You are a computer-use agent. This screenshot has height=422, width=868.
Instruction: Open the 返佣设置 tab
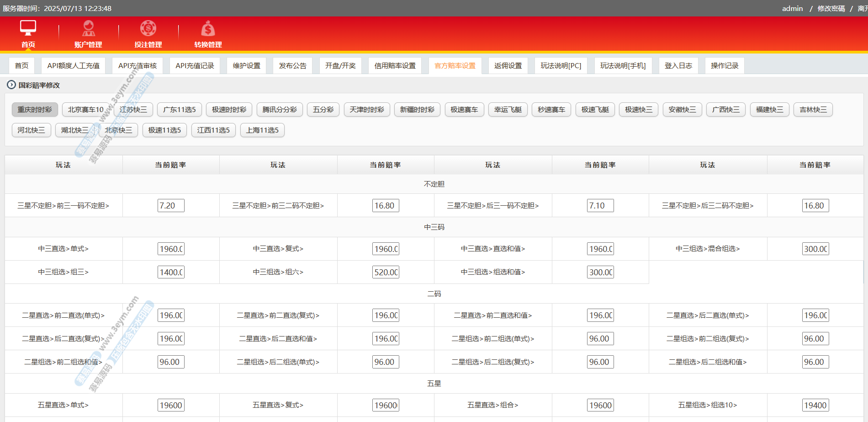click(508, 65)
